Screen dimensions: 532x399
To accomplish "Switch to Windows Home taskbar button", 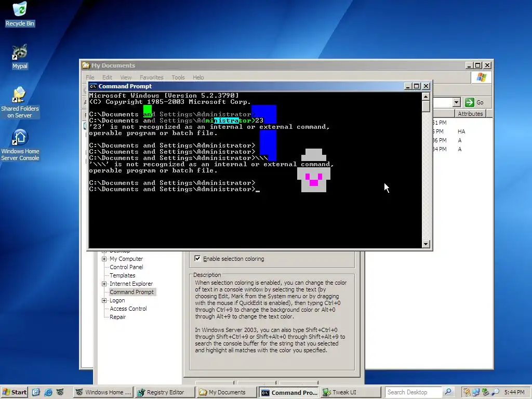I will 103,392.
